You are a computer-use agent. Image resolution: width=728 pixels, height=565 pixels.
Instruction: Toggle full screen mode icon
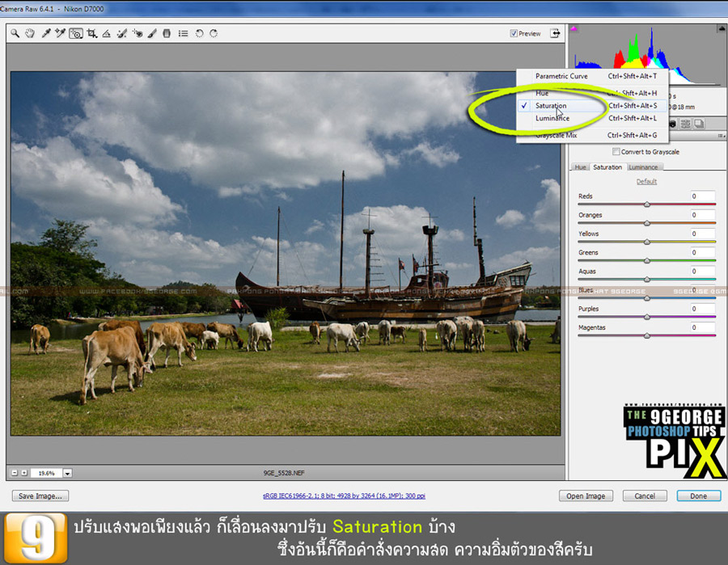[555, 33]
